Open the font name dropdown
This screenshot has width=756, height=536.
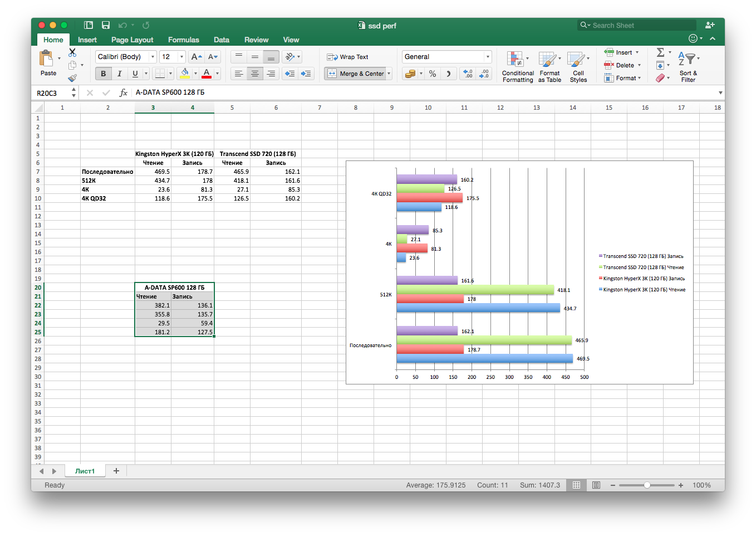coord(153,57)
